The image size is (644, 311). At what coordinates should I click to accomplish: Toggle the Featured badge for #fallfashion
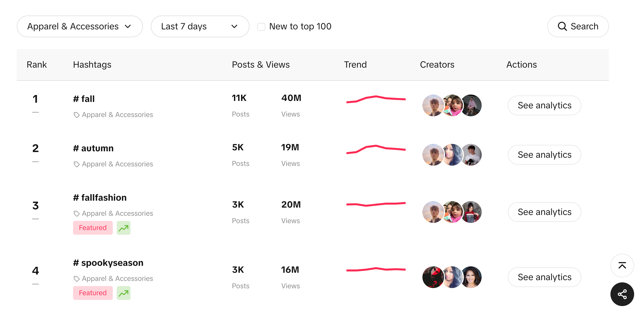coord(92,227)
